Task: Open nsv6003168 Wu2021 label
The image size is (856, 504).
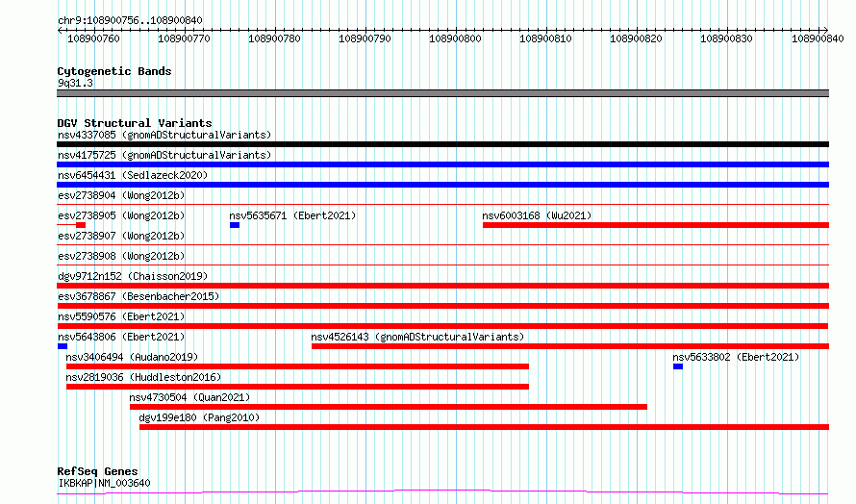Action: 537,215
